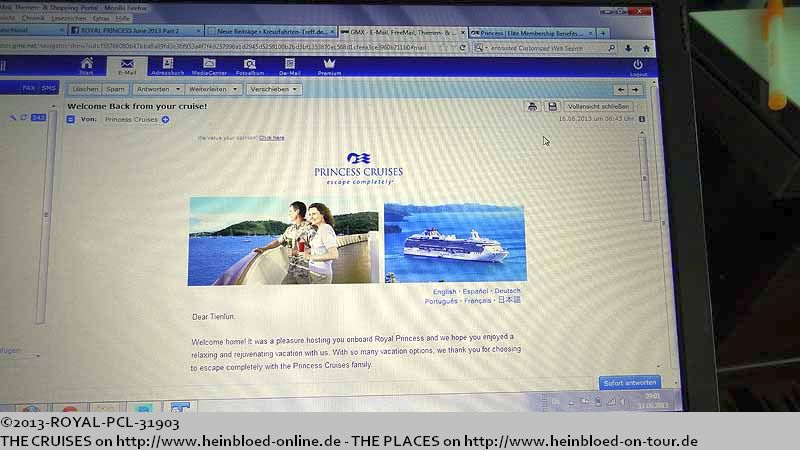Image resolution: width=800 pixels, height=450 pixels.
Task: Click the folder list scrollbar in sidebar
Action: tap(46, 217)
